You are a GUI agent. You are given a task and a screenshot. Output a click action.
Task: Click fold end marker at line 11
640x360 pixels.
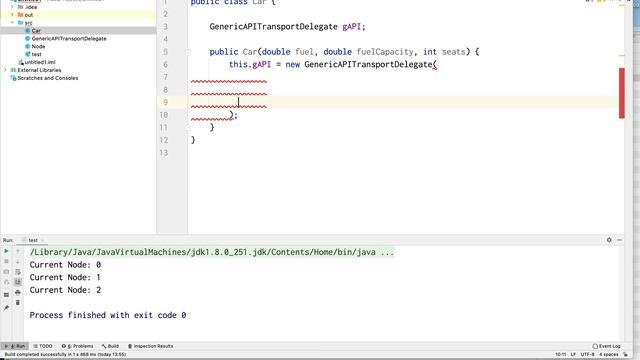pyautogui.click(x=188, y=127)
